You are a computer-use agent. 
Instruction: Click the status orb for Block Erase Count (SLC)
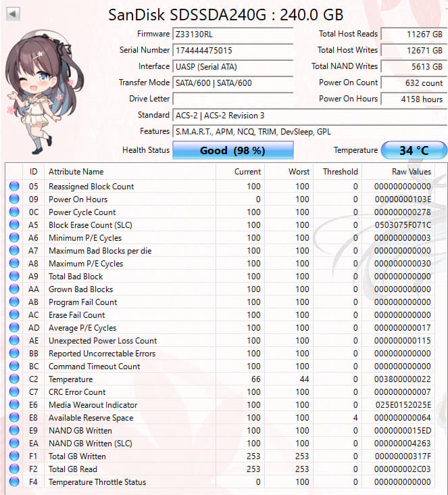(14, 225)
